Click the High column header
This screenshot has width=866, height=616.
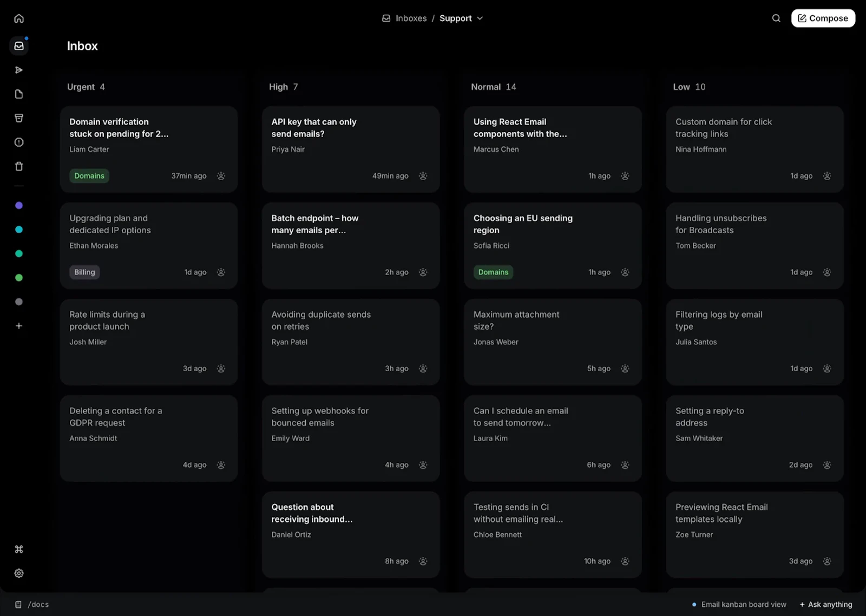284,87
